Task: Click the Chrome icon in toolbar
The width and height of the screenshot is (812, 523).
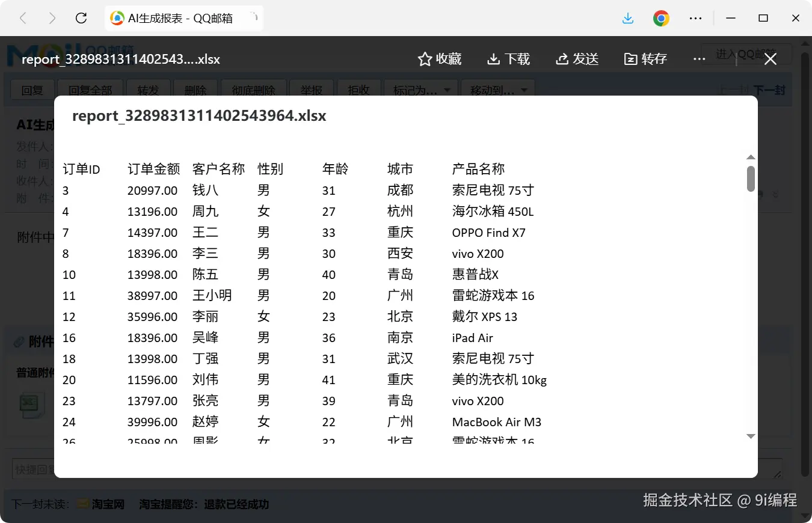Action: 661,18
